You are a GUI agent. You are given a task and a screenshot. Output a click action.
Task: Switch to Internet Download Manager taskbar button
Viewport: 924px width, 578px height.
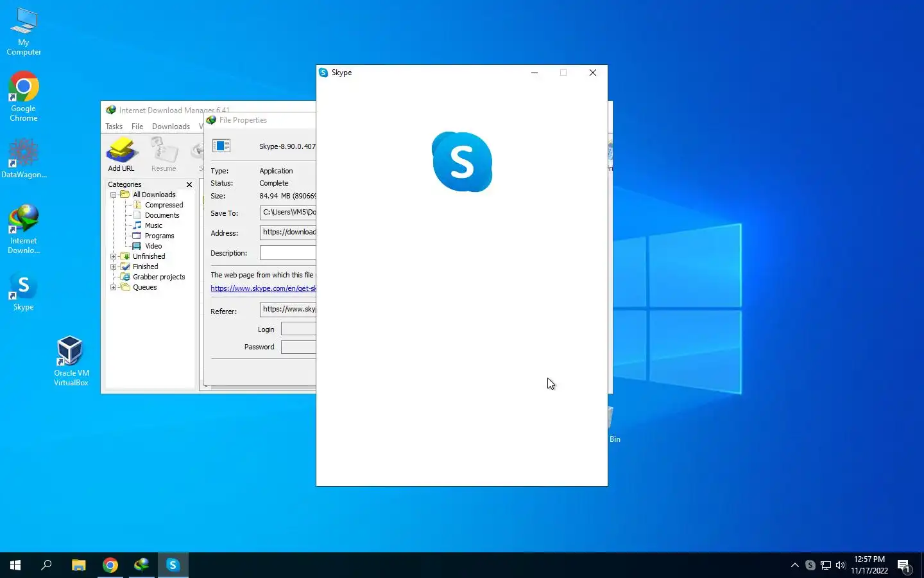click(141, 565)
